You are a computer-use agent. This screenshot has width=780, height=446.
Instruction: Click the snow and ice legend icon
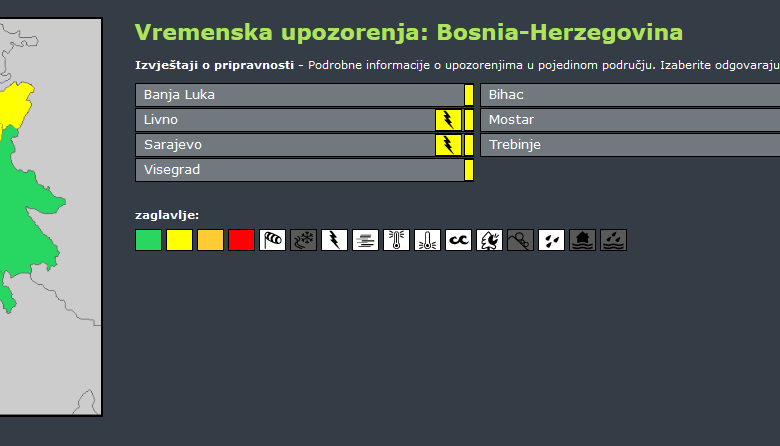point(303,240)
